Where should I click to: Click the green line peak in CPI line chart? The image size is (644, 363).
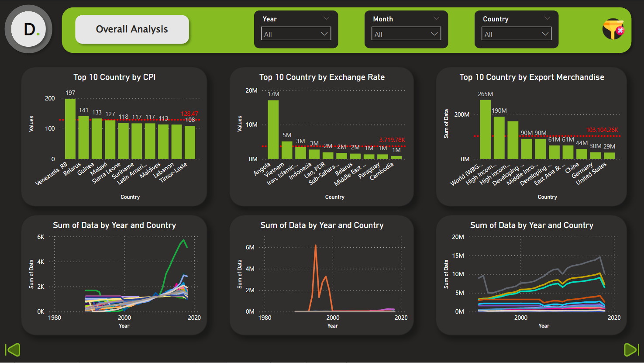[x=184, y=240]
